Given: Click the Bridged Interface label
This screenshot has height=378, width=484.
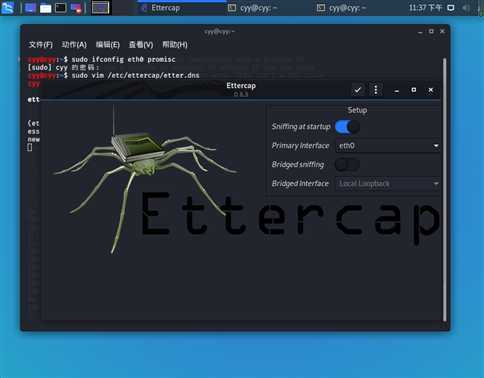Looking at the screenshot, I should [300, 184].
